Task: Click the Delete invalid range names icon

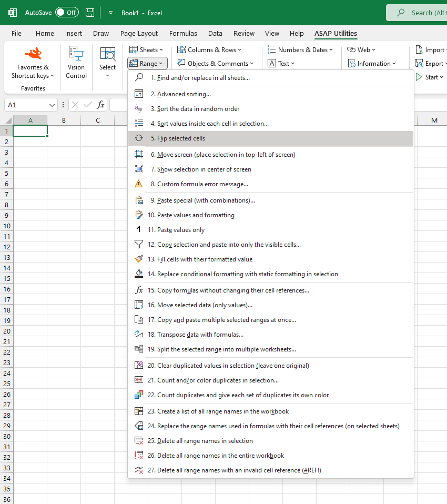Action: [x=139, y=470]
